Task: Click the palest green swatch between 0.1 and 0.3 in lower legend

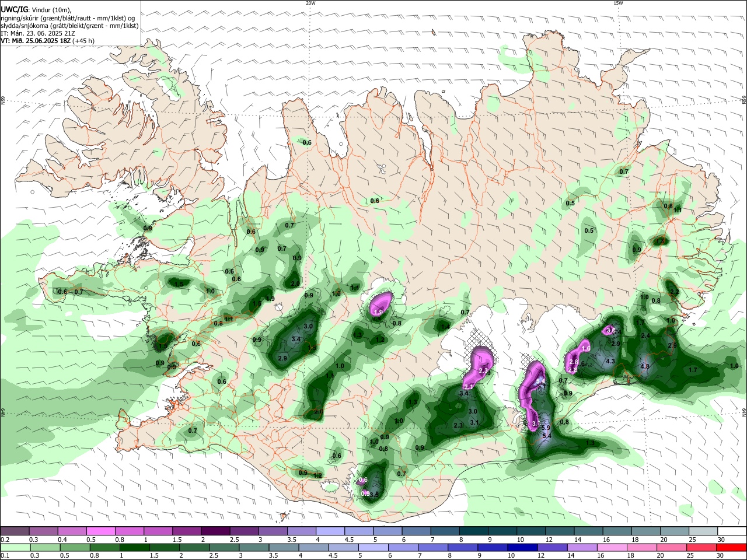Action: click(15, 547)
